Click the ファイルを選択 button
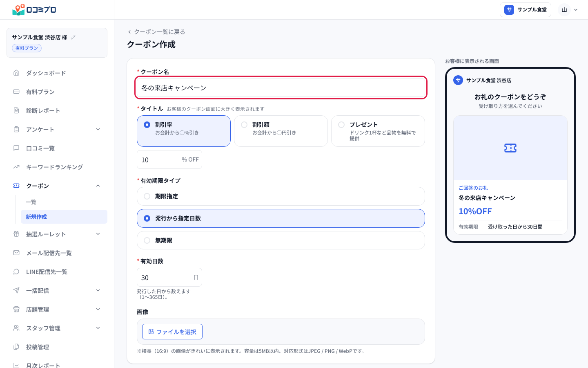Image resolution: width=588 pixels, height=368 pixels. [x=172, y=332]
